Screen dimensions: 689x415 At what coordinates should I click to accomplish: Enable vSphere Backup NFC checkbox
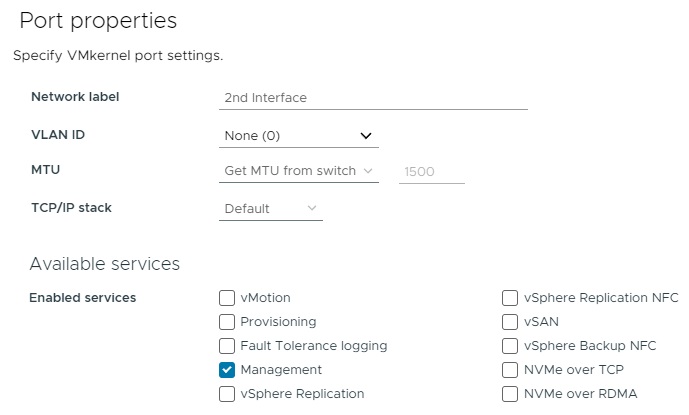pyautogui.click(x=510, y=346)
